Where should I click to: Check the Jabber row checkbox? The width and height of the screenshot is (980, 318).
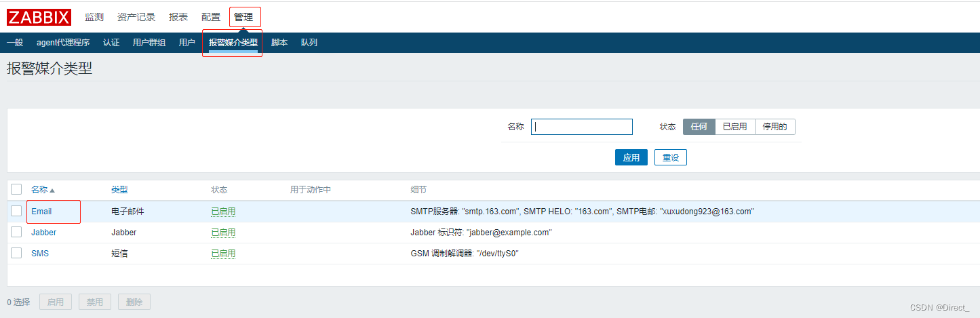16,232
